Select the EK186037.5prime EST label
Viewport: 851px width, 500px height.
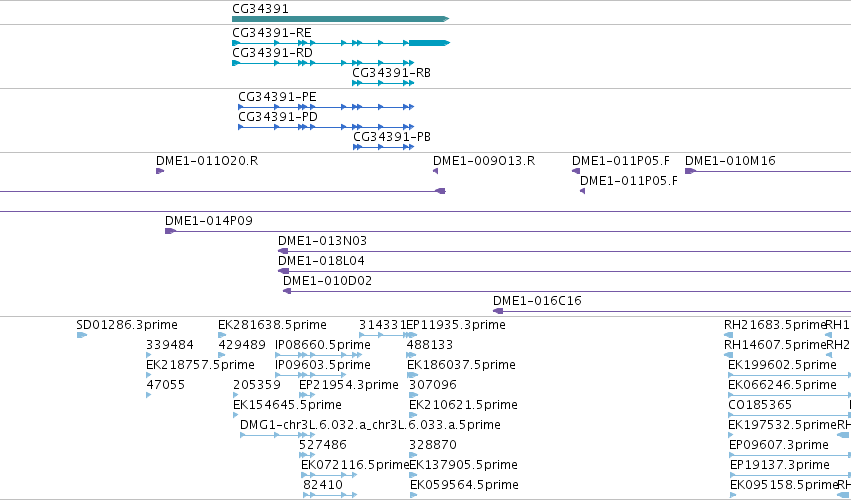(x=461, y=365)
